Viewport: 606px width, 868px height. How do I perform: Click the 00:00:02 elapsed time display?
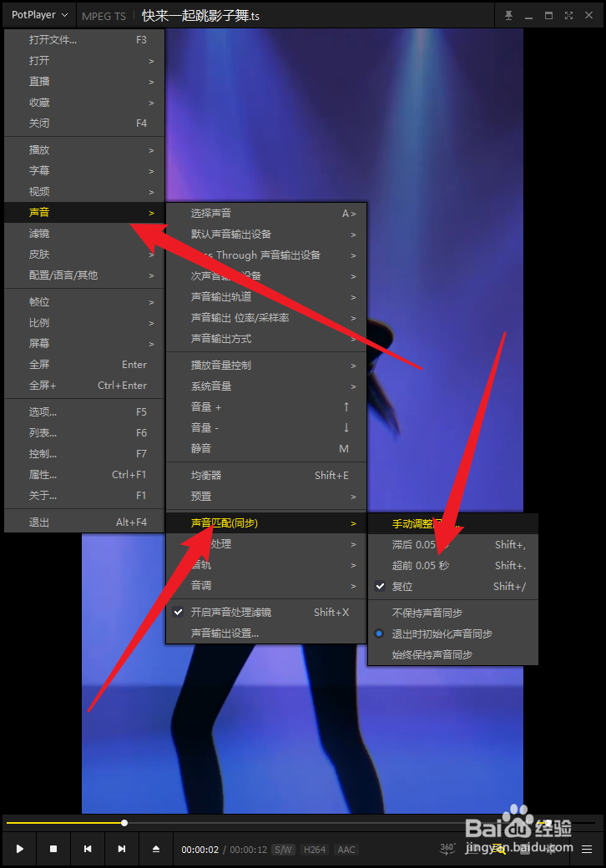click(x=199, y=849)
